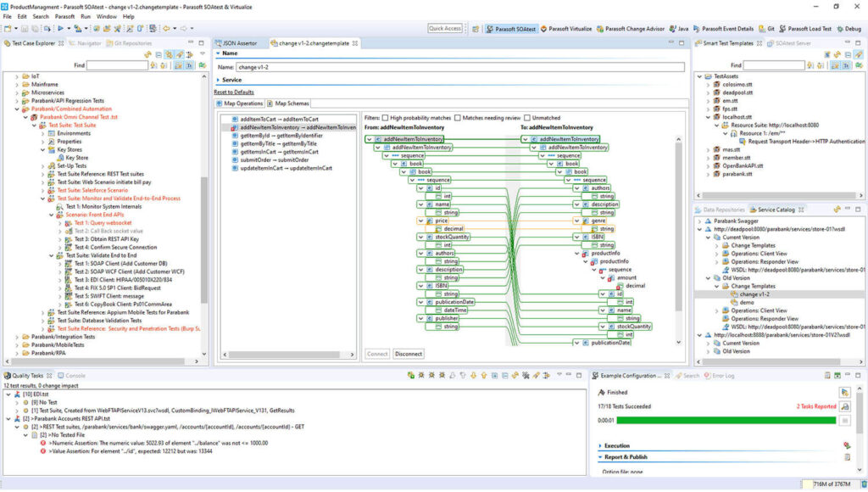Viewport: 868px width, 492px height.
Task: Click the Value Assertion error icon
Action: pos(43,451)
